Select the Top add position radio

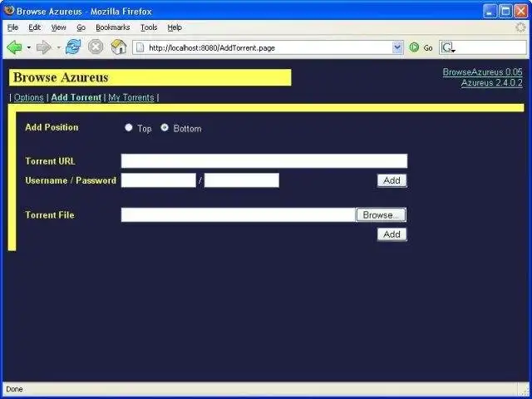point(129,127)
